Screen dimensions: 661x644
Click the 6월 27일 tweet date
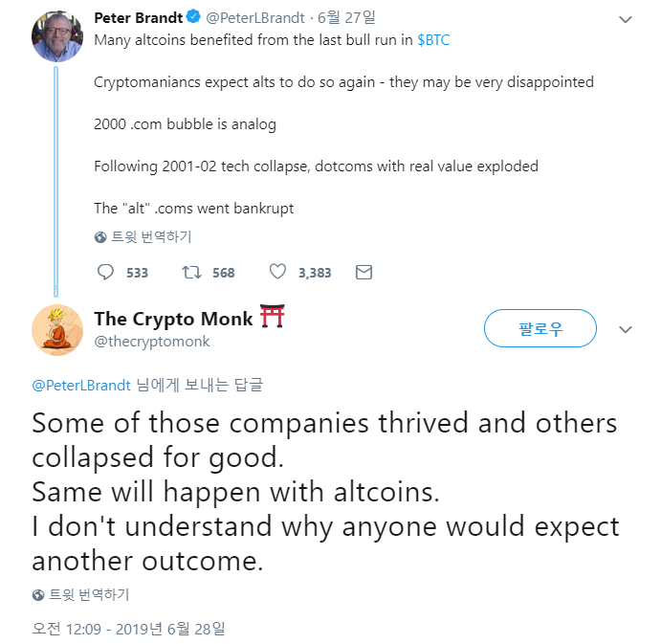pos(346,18)
